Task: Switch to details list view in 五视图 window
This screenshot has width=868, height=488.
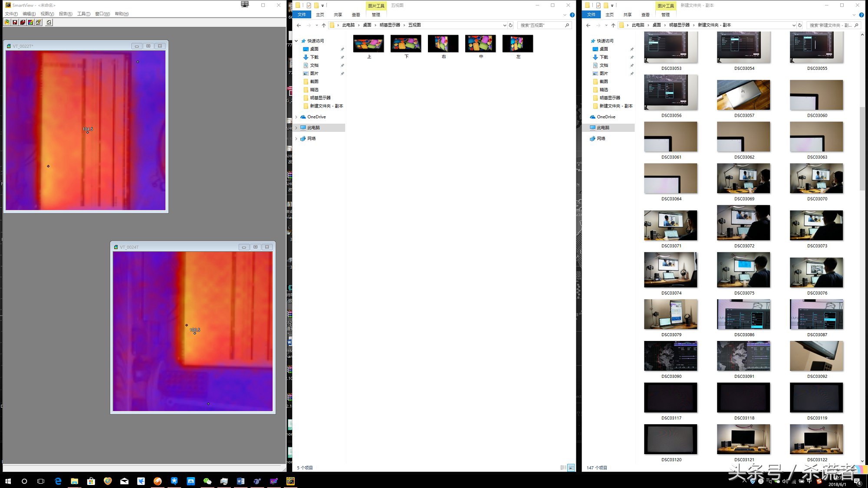Action: click(x=563, y=468)
